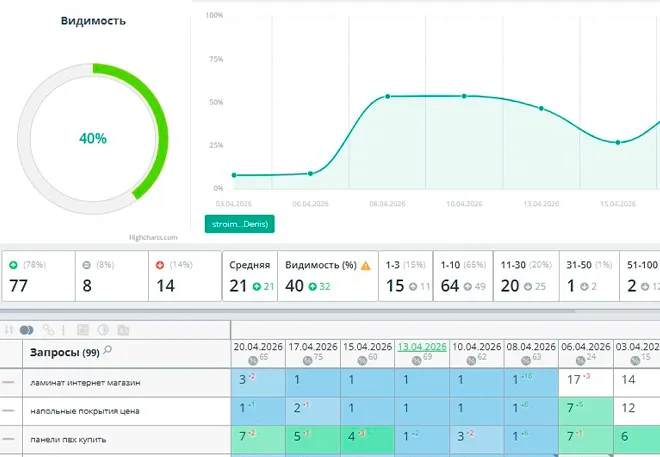
Task: Open the Highcharts.com credit link
Action: (x=152, y=237)
